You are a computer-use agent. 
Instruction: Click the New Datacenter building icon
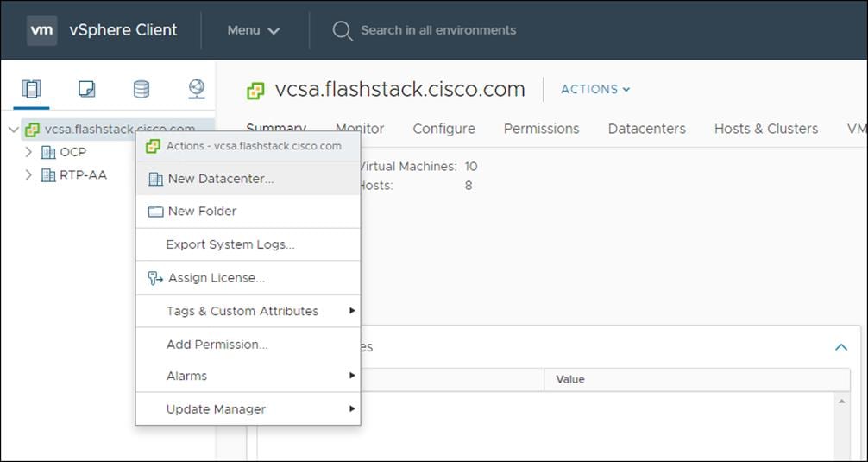(155, 179)
